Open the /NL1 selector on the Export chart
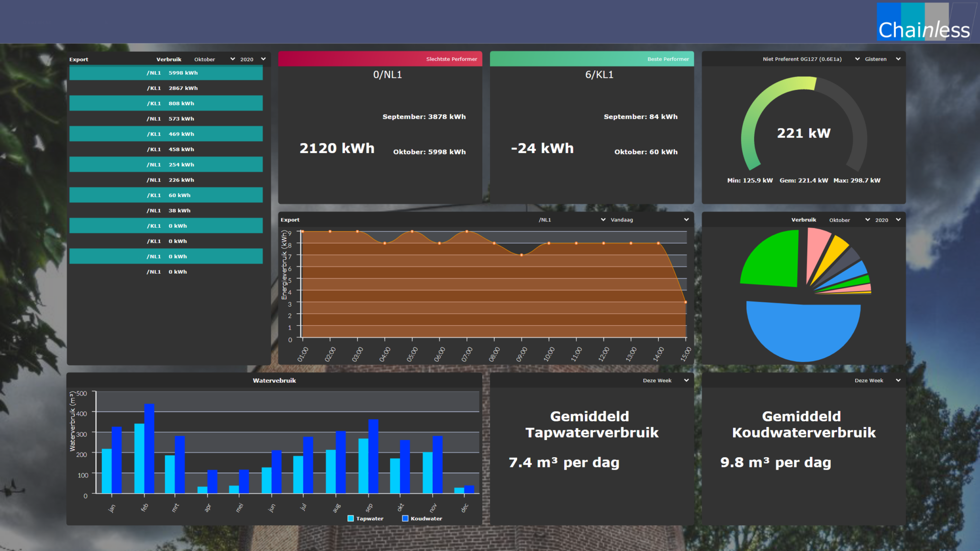 [x=572, y=220]
